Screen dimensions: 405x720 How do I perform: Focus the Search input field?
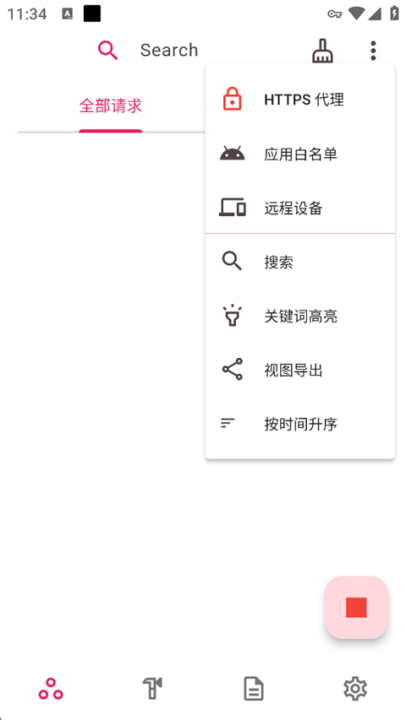[x=169, y=50]
